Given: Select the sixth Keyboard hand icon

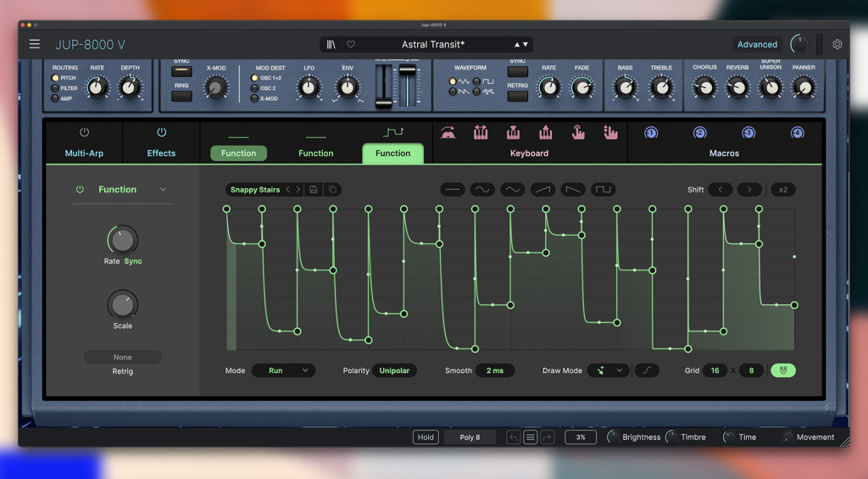Looking at the screenshot, I should [610, 133].
